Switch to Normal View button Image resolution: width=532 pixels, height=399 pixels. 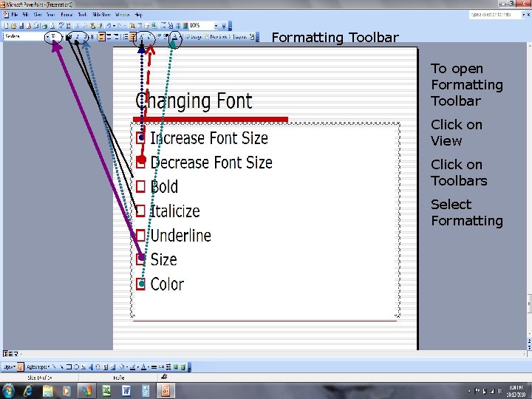coord(5,354)
